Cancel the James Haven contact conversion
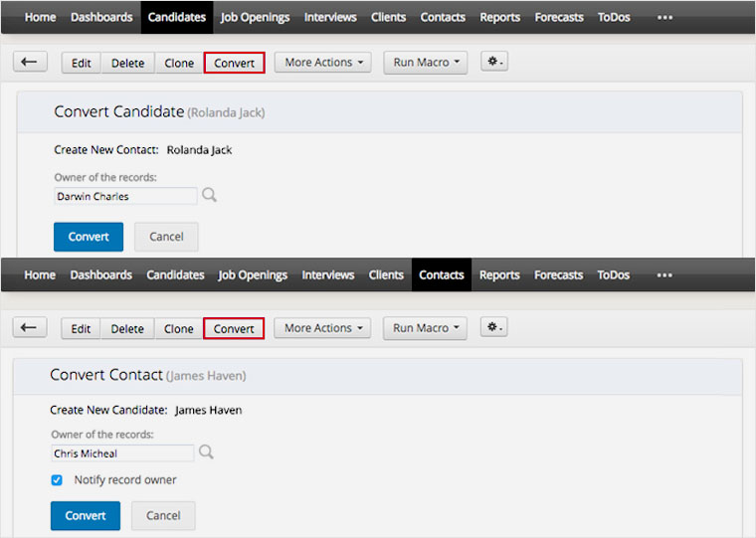Screen dimensions: 756x538 pos(163,515)
